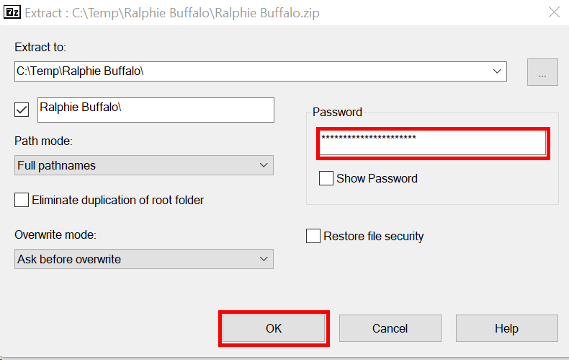Confirm extraction with the OK button

(x=274, y=328)
